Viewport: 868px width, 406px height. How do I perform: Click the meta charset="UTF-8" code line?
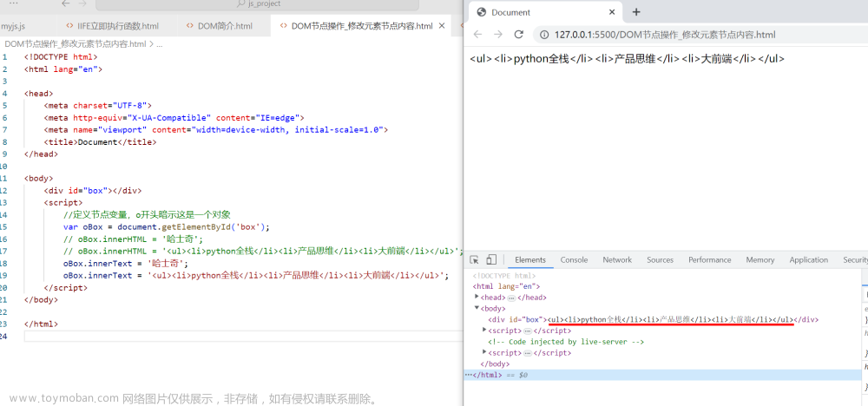[97, 105]
